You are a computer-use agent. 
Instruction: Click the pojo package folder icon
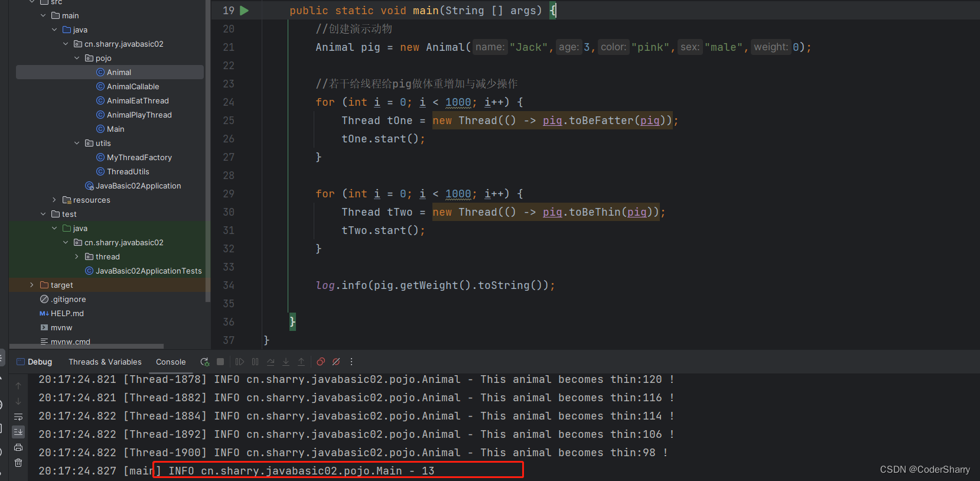coord(89,58)
